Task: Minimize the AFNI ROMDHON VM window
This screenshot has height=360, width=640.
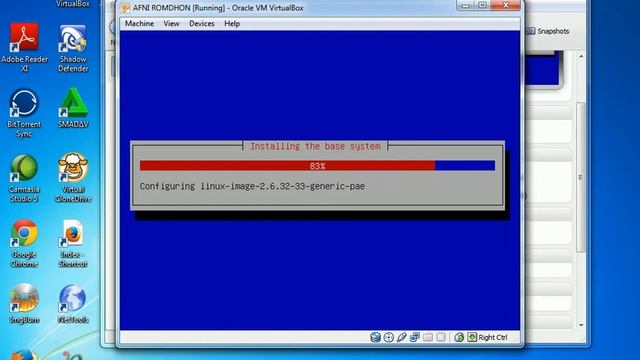Action: (x=465, y=5)
